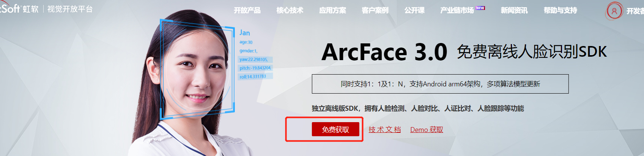This screenshot has width=644, height=156.
Task: Open the 产业链市场 nav item
Action: tap(457, 10)
